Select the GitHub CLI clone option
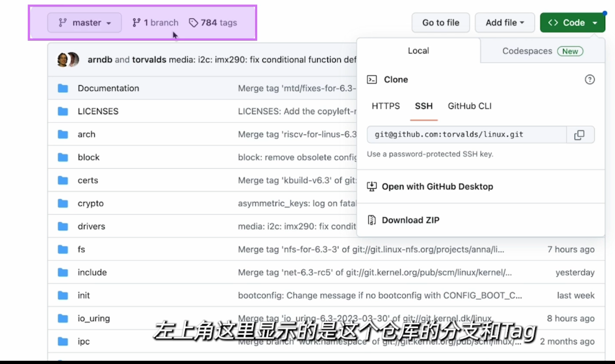The width and height of the screenshot is (615, 364). pos(470,106)
